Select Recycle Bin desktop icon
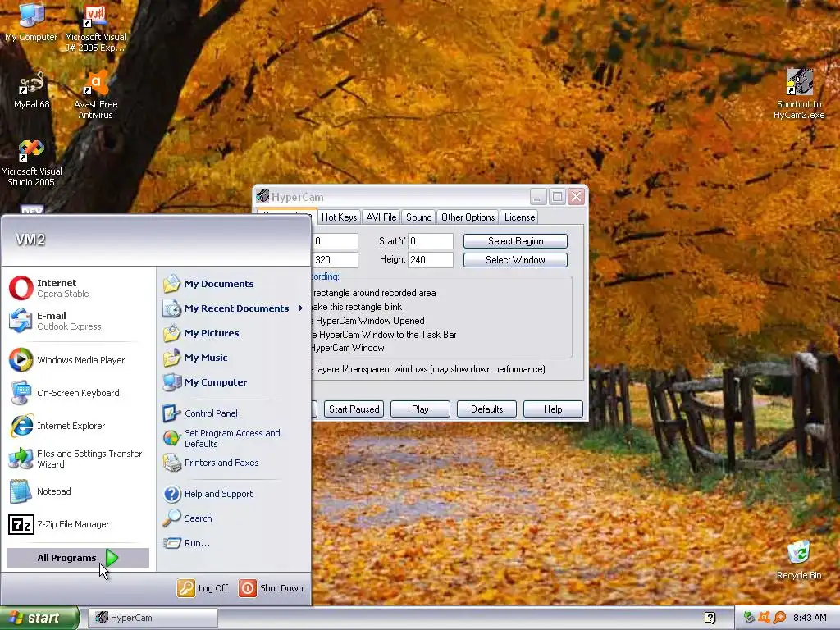Viewport: 840px width, 630px height. click(799, 559)
